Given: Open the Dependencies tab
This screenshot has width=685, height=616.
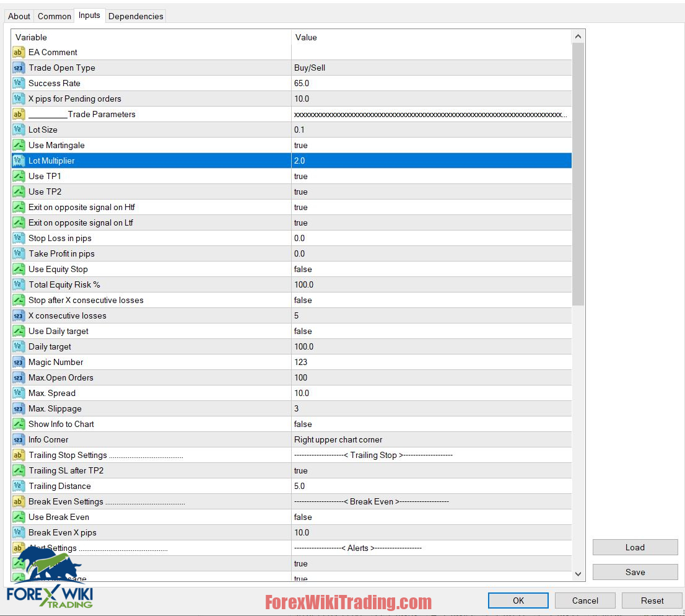Looking at the screenshot, I should click(x=136, y=16).
